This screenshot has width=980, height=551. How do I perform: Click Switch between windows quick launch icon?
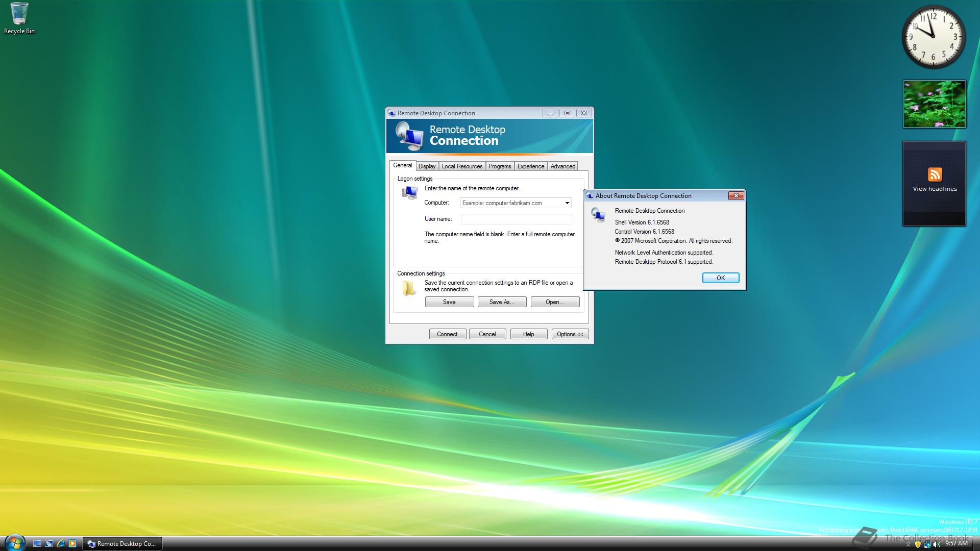49,544
